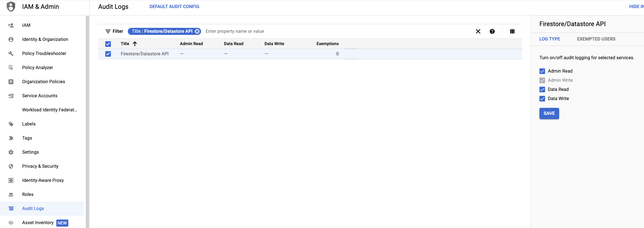Image resolution: width=644 pixels, height=228 pixels.
Task: Toggle the select-all header checkbox
Action: [108, 44]
